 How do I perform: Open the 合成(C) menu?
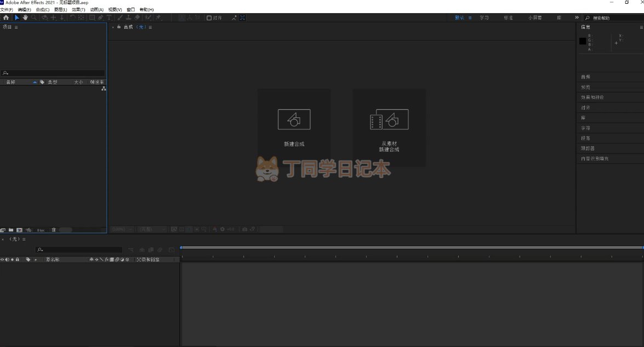point(43,9)
